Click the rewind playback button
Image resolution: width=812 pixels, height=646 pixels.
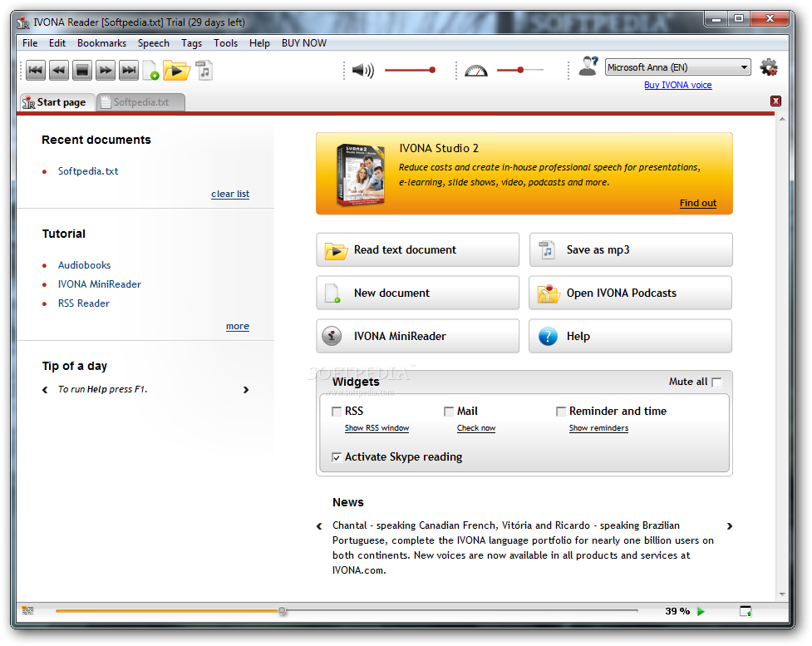pos(59,70)
